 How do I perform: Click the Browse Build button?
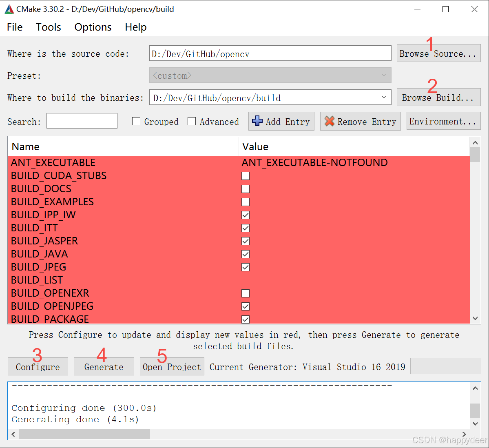(438, 98)
